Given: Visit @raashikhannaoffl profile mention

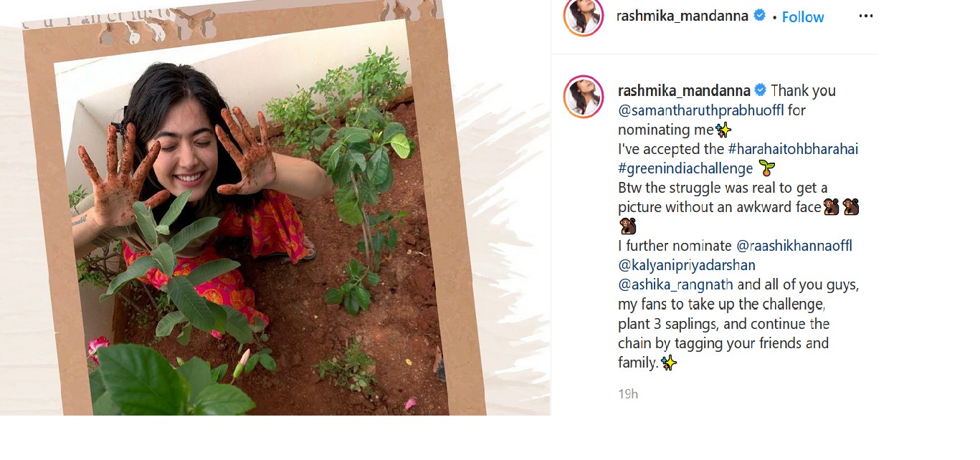Looking at the screenshot, I should 794,246.
